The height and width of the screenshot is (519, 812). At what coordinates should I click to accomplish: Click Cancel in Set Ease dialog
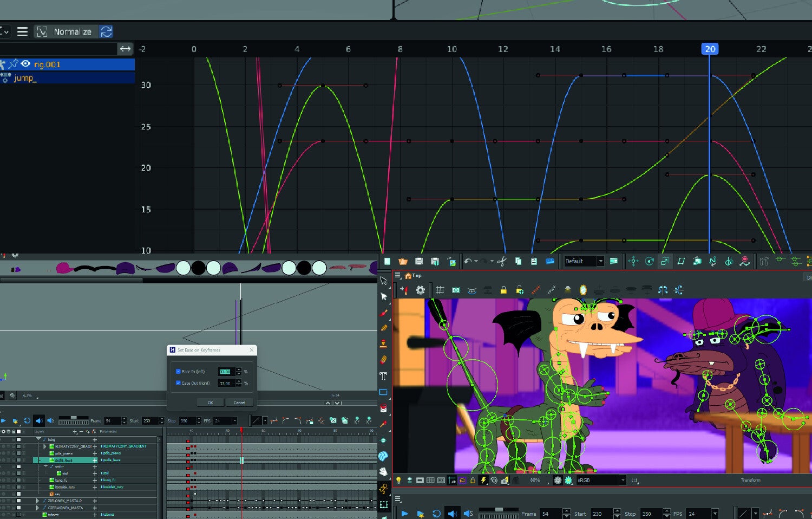click(x=239, y=403)
